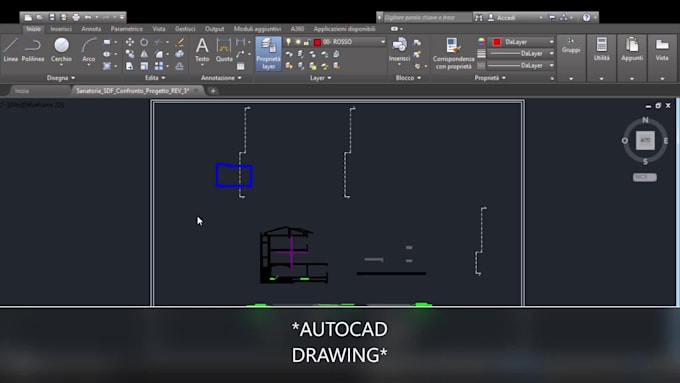680x383 pixels.
Task: Switch to the Gestisci ribbon tab
Action: click(185, 29)
